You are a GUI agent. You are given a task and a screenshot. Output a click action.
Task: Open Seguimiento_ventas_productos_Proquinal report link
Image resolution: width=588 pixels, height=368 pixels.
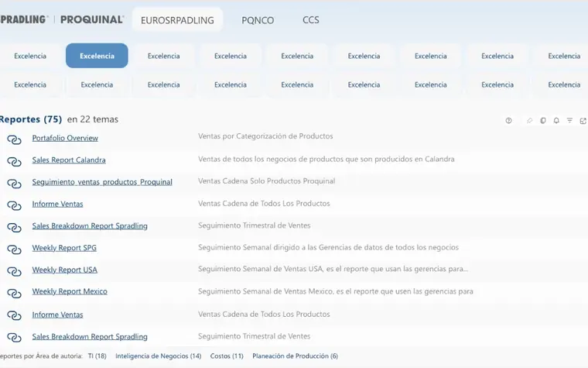pos(102,182)
